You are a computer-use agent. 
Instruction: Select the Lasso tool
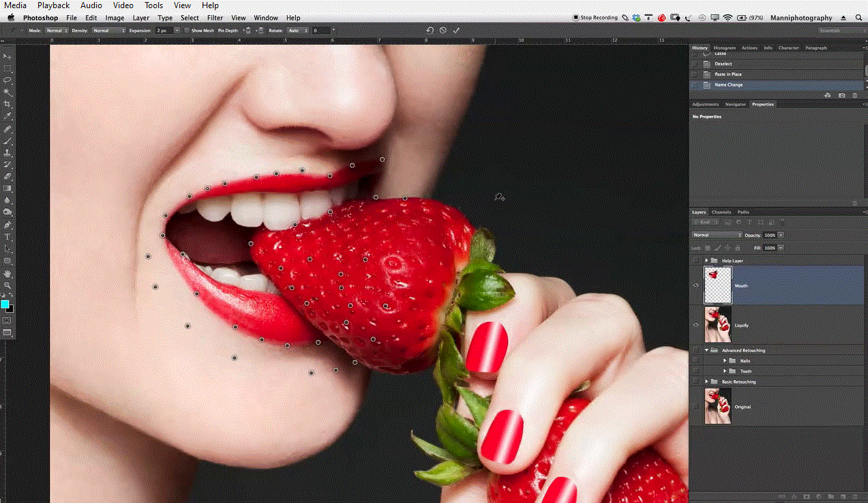coord(8,80)
